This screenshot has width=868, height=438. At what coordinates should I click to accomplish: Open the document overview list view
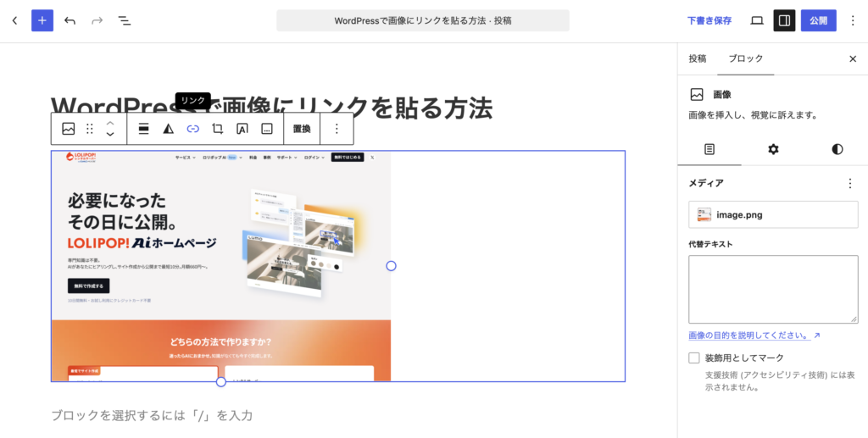[x=124, y=20]
